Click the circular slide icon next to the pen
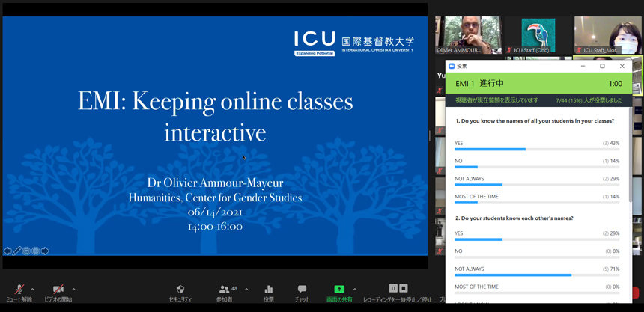 (x=26, y=251)
